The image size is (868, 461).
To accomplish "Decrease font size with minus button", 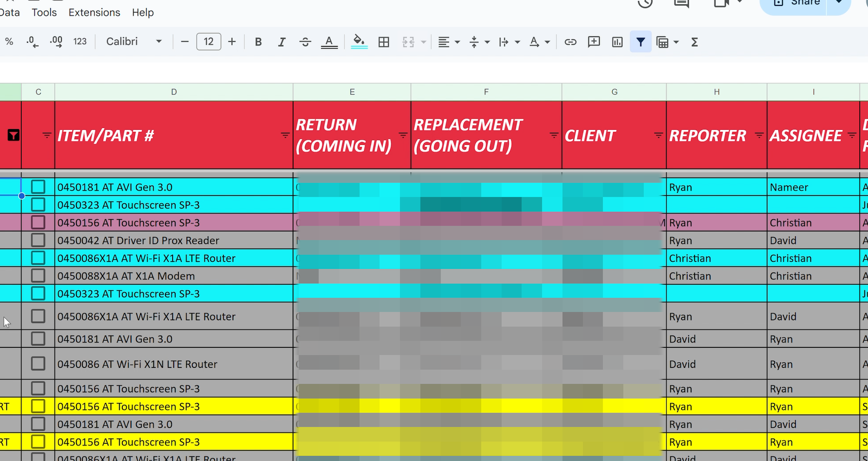I will pos(185,42).
